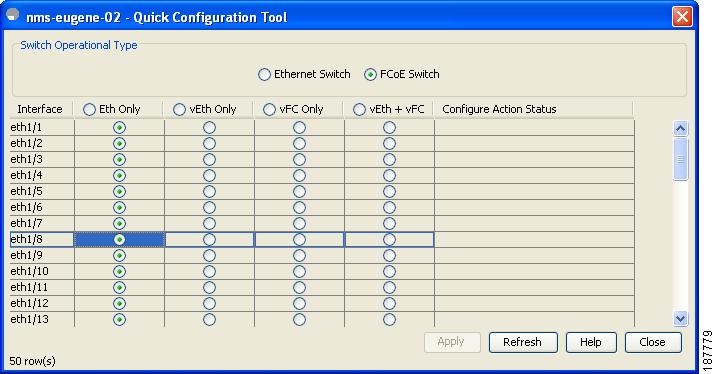Select vEth + vFC column header radio
The width and height of the screenshot is (713, 374).
click(359, 109)
